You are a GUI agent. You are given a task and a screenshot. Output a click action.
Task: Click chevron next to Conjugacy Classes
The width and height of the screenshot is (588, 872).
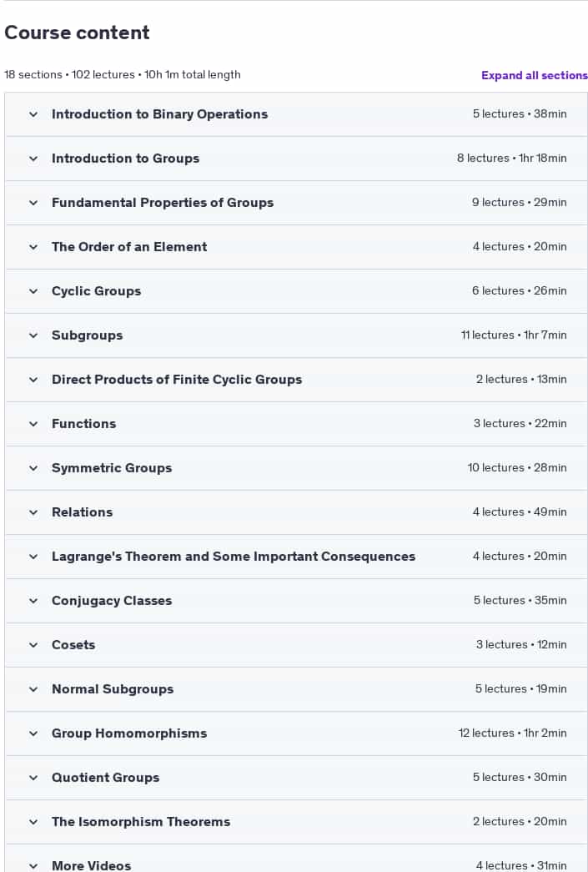pos(33,601)
